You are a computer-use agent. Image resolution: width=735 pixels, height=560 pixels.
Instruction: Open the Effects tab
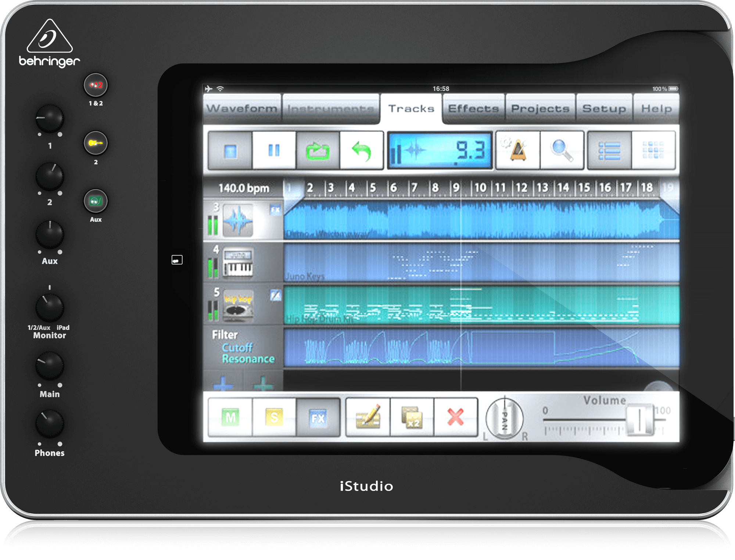click(473, 108)
